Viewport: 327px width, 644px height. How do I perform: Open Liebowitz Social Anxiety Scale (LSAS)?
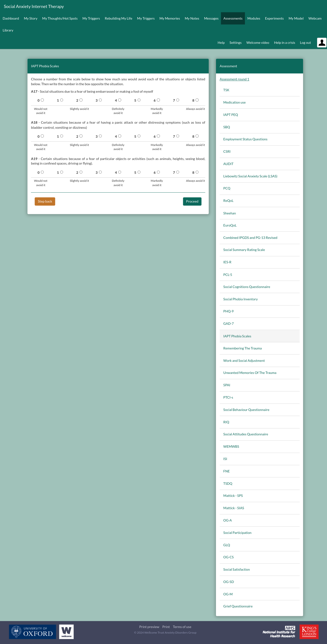click(x=250, y=176)
